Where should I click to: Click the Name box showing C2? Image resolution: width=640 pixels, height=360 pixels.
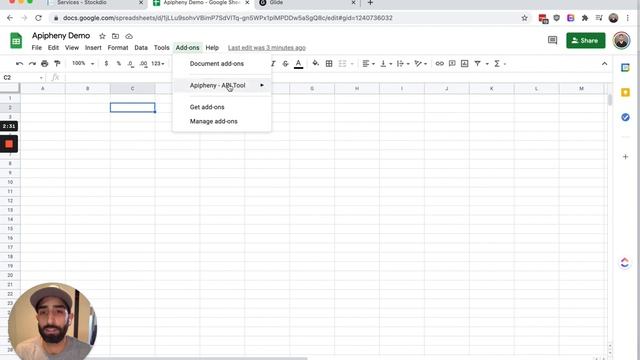[x=22, y=78]
